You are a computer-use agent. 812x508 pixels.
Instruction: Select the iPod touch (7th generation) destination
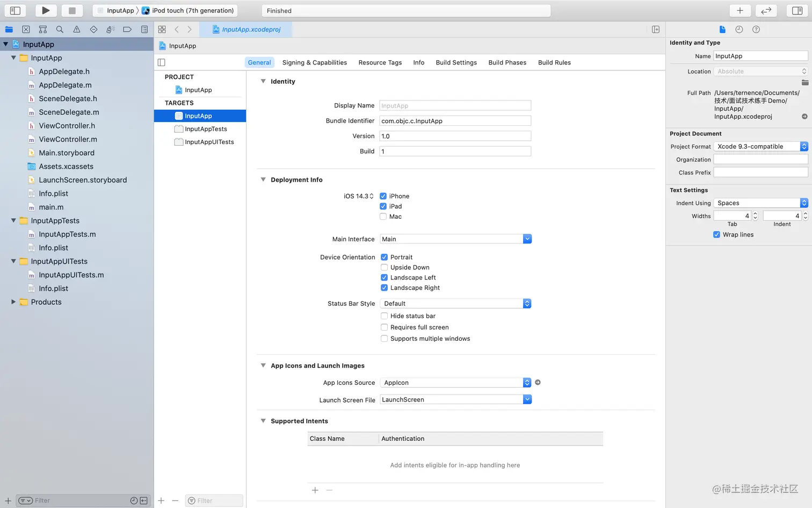tap(188, 10)
